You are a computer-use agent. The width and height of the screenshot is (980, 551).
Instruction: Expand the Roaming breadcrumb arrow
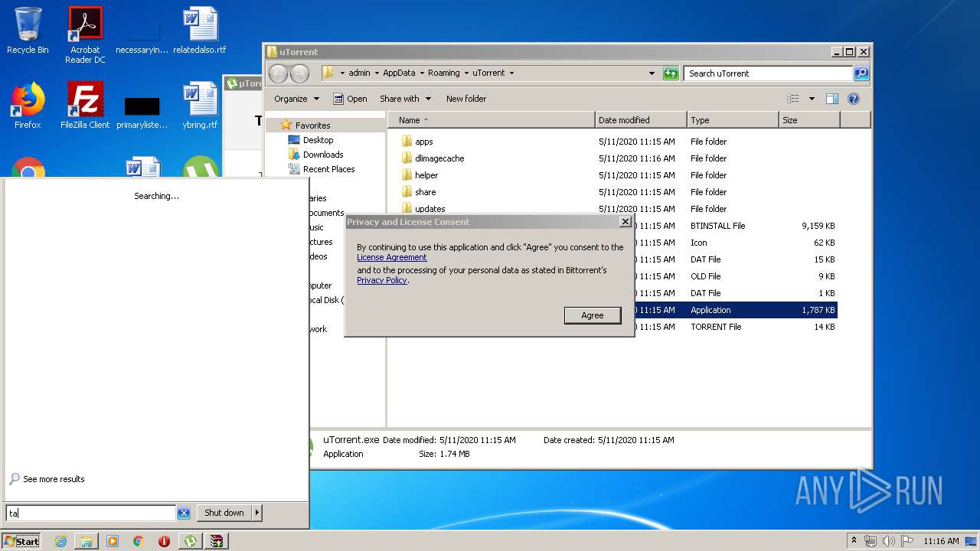click(x=466, y=73)
